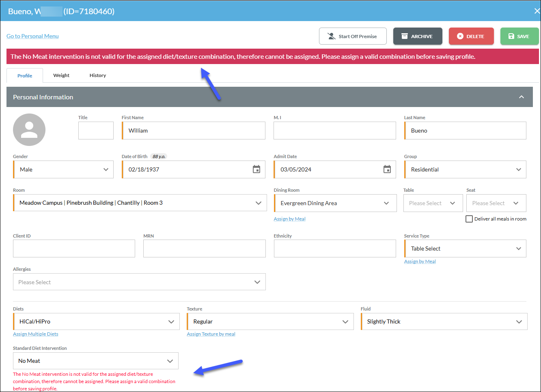Open the Group dropdown showing Residential
The height and width of the screenshot is (392, 541).
tap(465, 169)
